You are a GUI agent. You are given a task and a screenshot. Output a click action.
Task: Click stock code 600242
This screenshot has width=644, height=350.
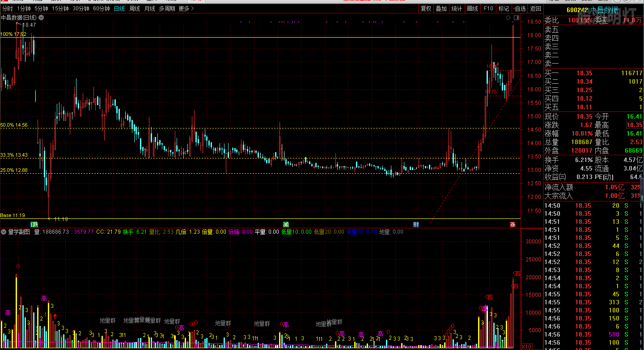pos(577,10)
